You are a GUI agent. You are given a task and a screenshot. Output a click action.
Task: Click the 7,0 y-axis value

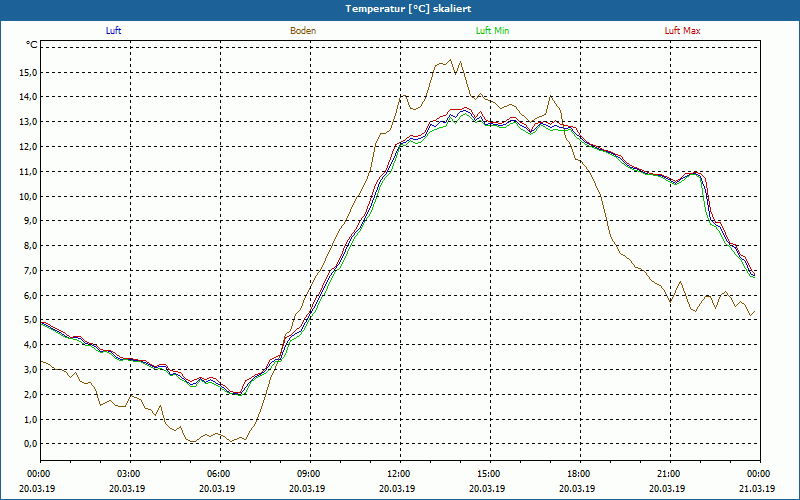(x=30, y=270)
